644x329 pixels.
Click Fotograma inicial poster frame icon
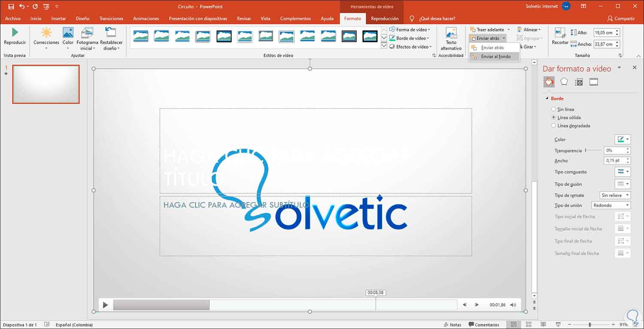pos(87,33)
